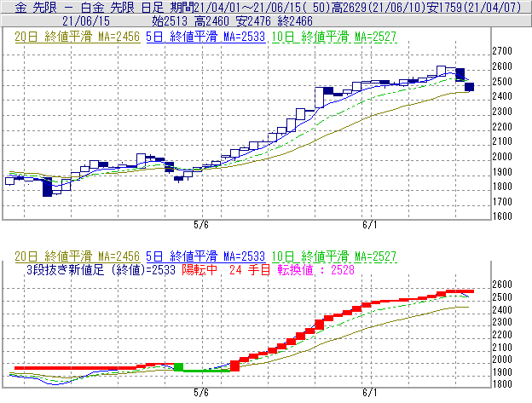Click three-line-break chart legend '5日 終値平滑 MA=2533'
This screenshot has height=403, width=532.
tap(205, 256)
